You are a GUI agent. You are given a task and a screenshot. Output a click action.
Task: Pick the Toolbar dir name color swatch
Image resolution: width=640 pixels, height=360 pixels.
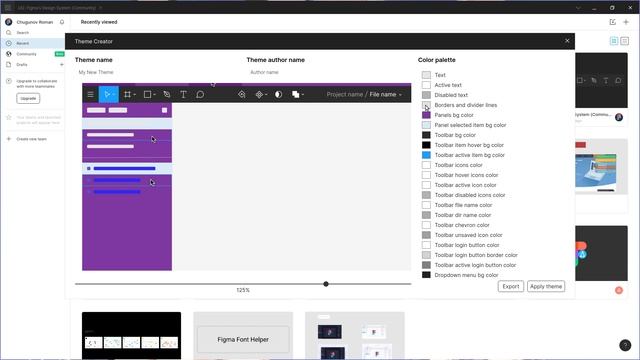[426, 215]
